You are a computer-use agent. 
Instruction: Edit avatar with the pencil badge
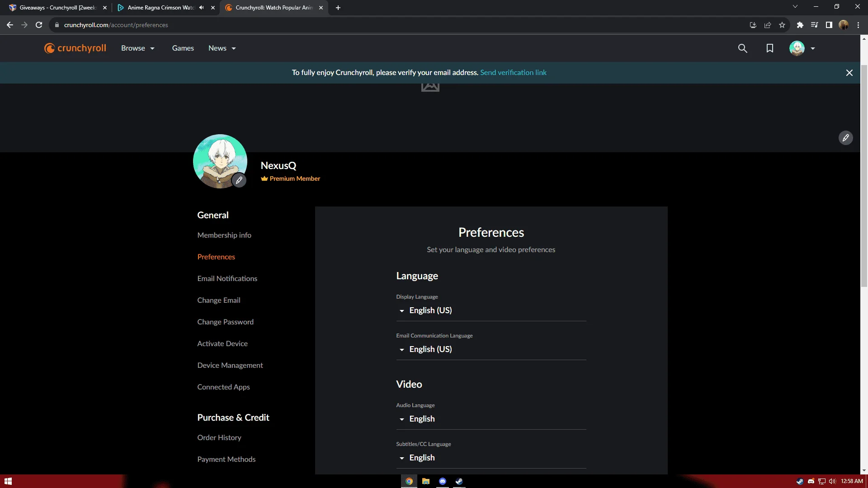(239, 180)
